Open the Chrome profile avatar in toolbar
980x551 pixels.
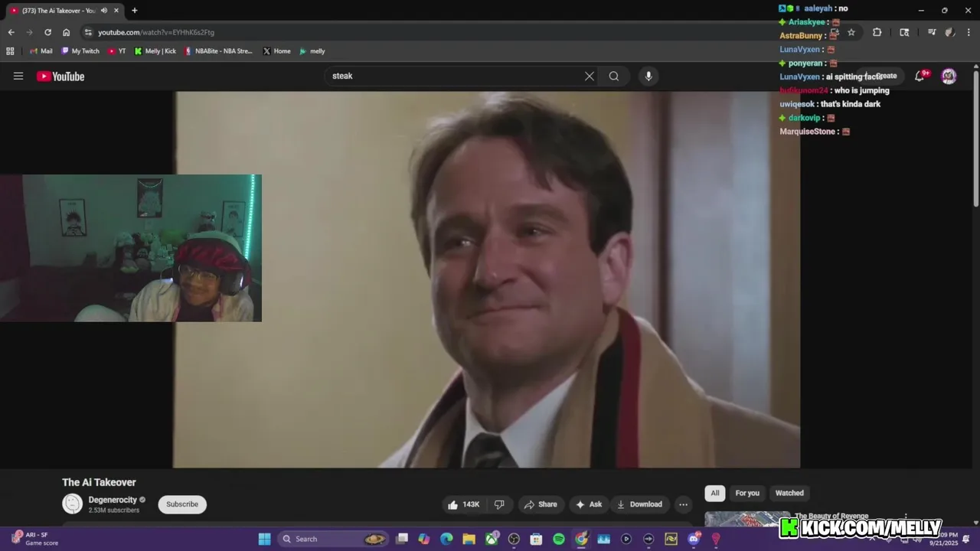coord(949,32)
